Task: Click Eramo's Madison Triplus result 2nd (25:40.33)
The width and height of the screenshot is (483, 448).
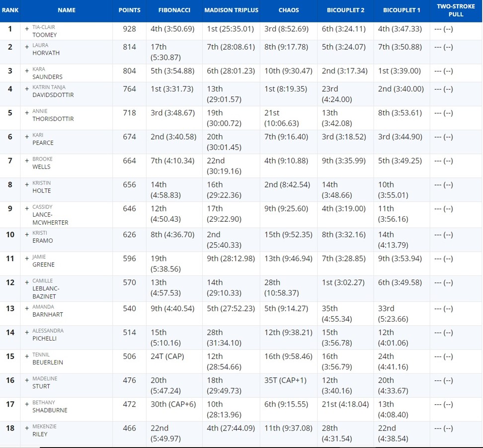Action: point(224,240)
